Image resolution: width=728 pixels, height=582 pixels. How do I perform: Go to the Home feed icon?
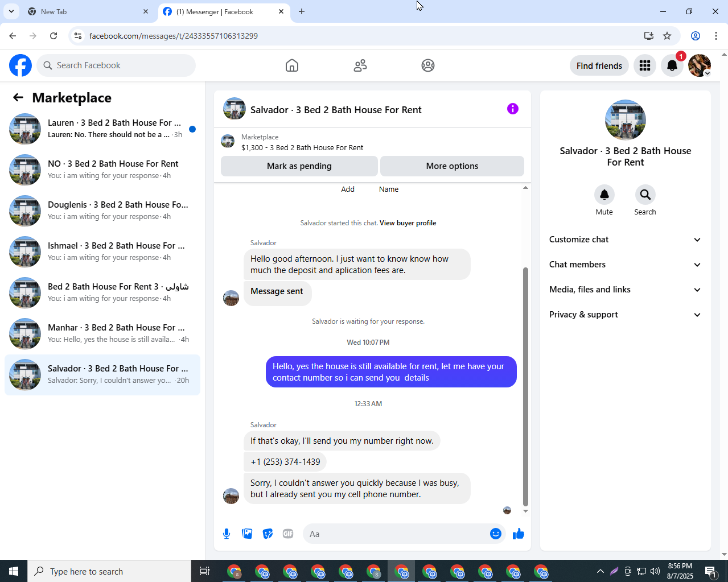tap(292, 65)
